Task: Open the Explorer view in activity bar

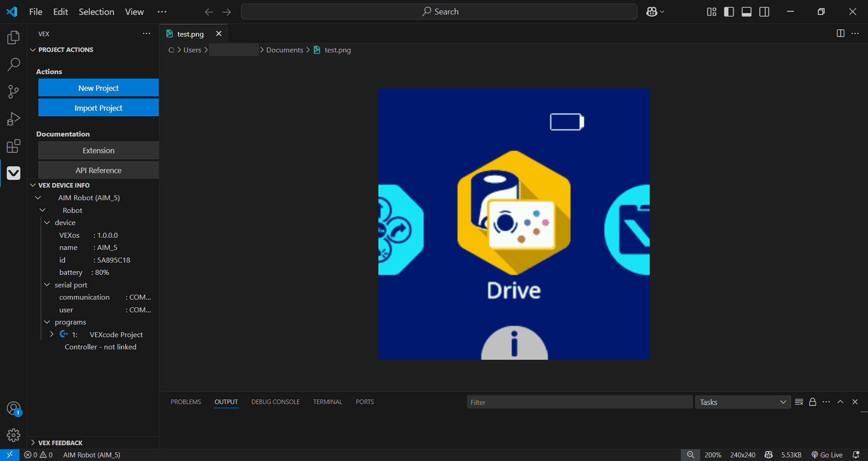Action: (x=13, y=38)
